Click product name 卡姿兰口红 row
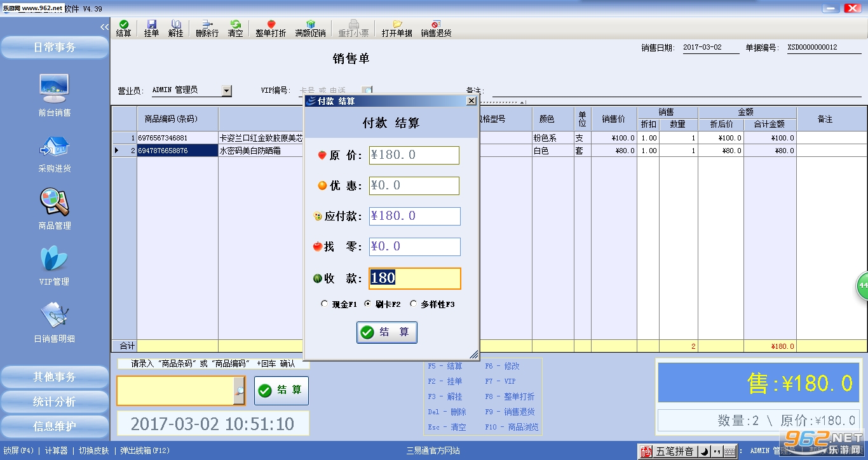The width and height of the screenshot is (868, 460). pyautogui.click(x=261, y=138)
